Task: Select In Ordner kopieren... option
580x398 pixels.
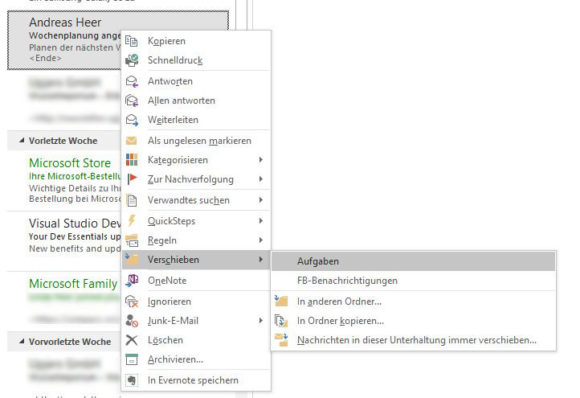Action: [414, 320]
